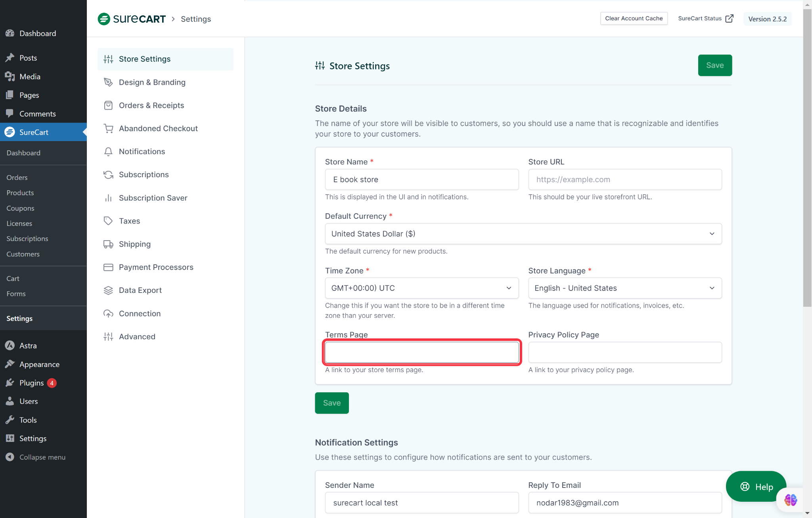
Task: Click the Shipping truck icon
Action: pyautogui.click(x=108, y=244)
